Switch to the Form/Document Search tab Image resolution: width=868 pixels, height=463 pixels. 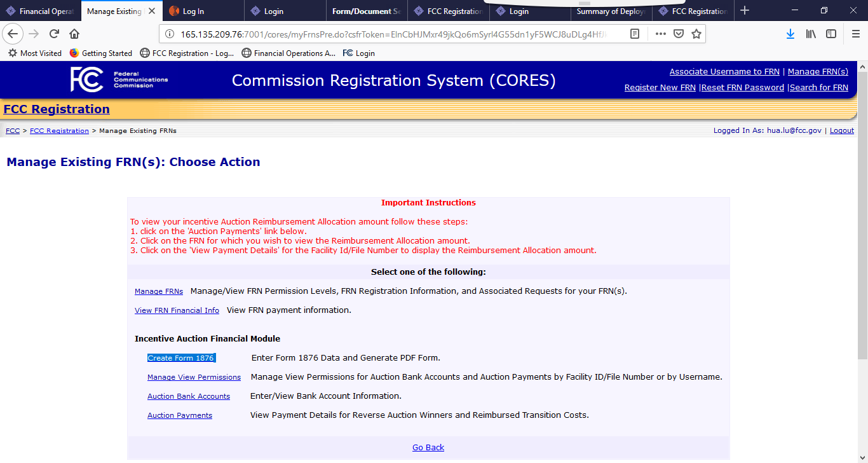[366, 11]
